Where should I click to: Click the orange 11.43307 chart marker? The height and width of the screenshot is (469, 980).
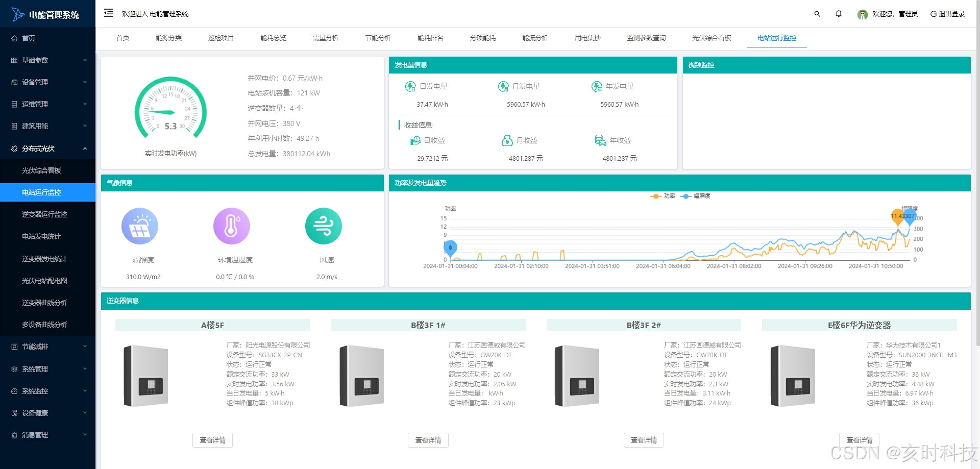pyautogui.click(x=898, y=216)
